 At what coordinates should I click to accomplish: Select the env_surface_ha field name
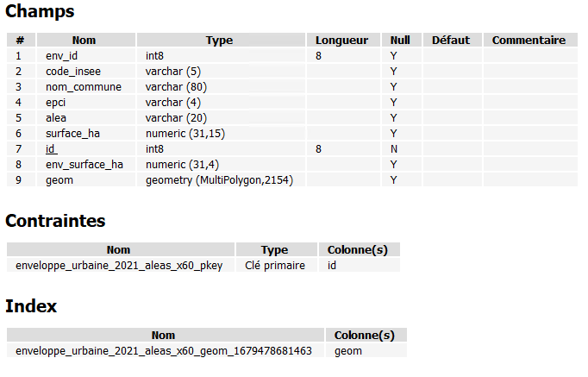(x=84, y=164)
